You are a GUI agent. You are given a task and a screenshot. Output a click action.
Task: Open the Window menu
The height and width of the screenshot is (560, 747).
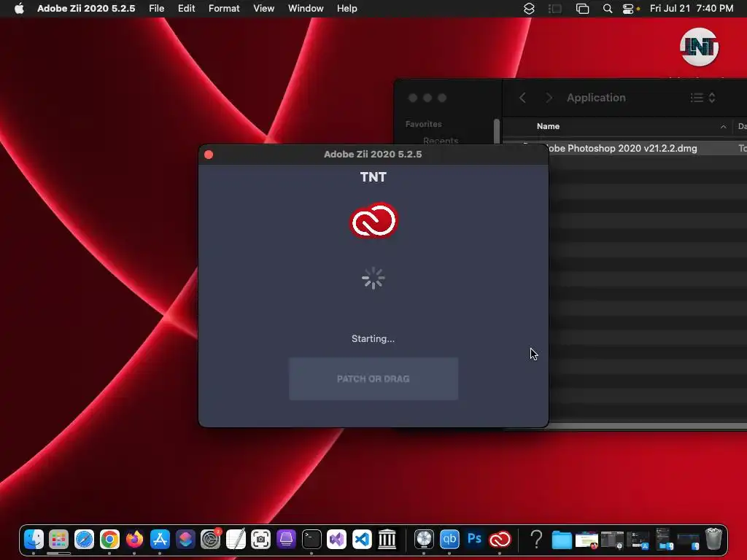306,9
